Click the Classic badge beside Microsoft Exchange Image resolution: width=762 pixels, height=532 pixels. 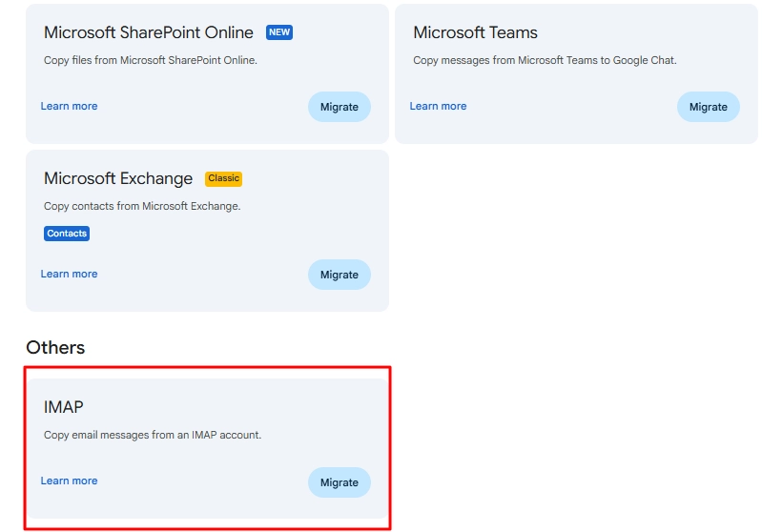(223, 178)
